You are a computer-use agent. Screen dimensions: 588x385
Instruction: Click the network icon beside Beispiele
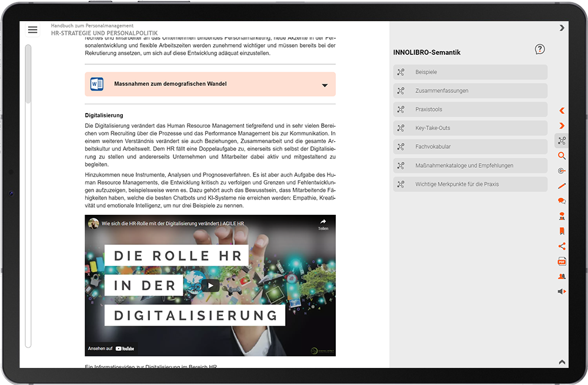(x=401, y=72)
